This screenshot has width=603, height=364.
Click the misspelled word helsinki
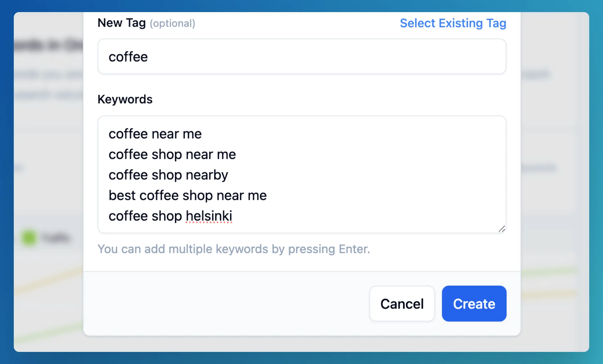click(209, 216)
